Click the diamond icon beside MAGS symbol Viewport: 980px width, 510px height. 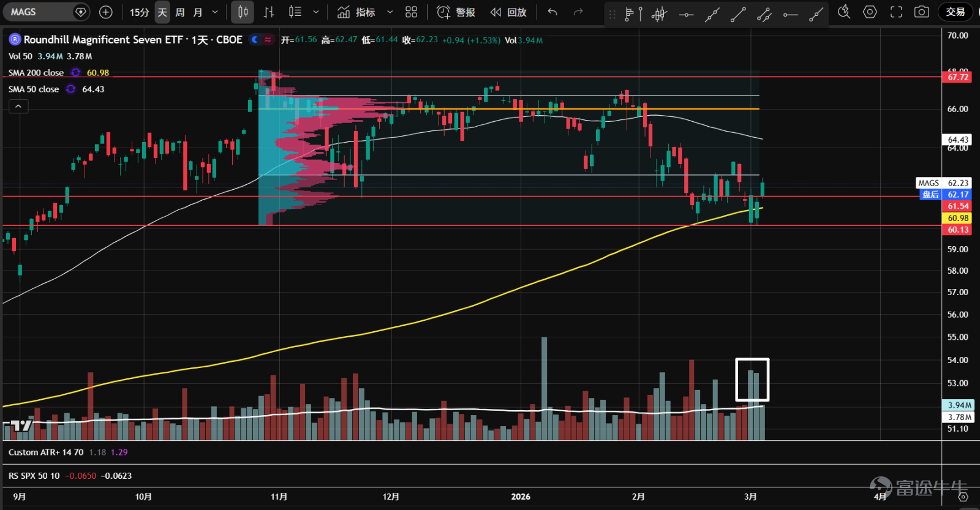81,12
